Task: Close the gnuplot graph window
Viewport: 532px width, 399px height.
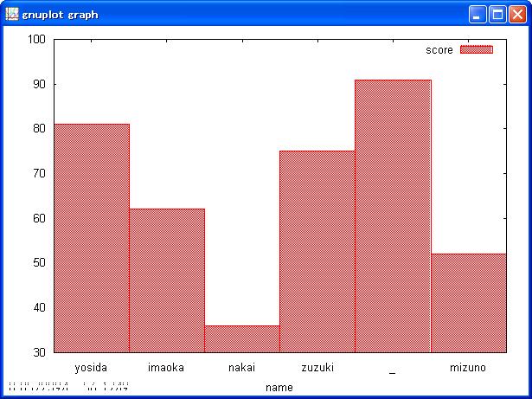Action: [517, 14]
